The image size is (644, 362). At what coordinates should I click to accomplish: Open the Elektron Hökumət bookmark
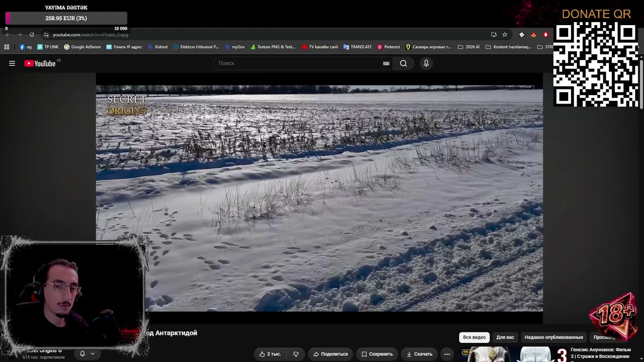196,47
